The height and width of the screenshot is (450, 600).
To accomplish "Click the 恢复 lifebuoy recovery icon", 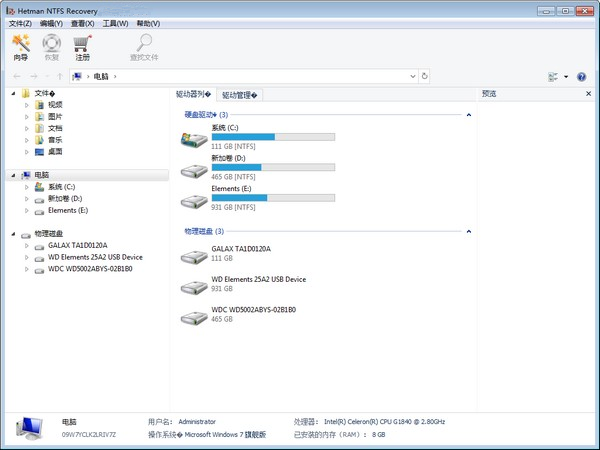I will [52, 43].
